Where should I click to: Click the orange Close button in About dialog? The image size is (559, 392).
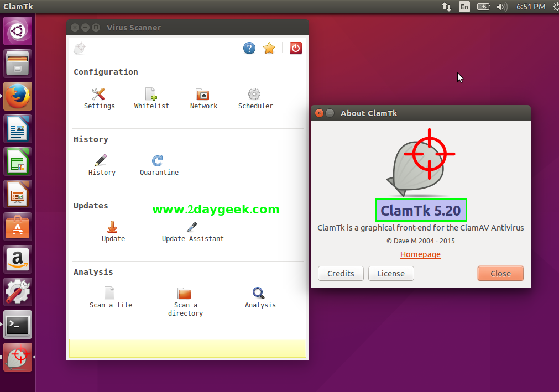point(500,273)
